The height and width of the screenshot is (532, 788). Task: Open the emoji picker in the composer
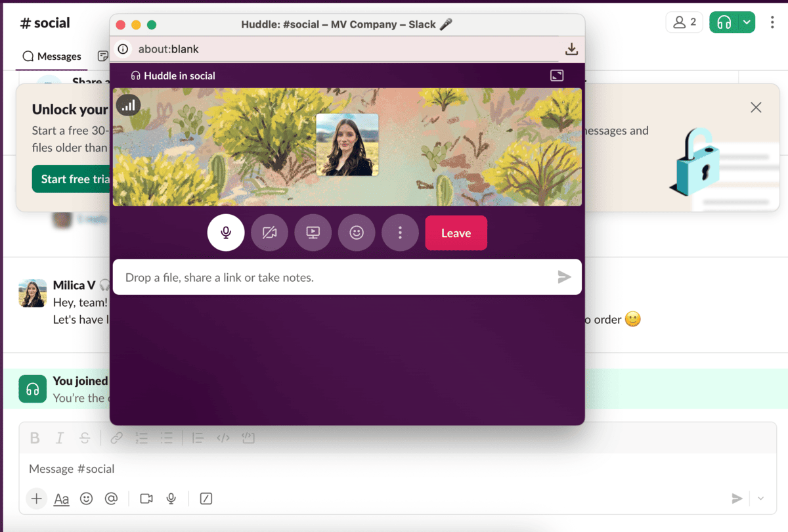coord(87,499)
